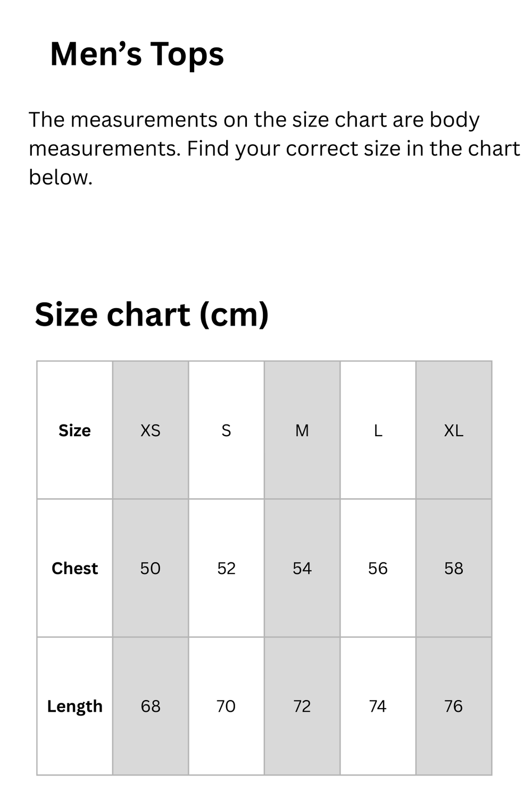Select the Chest row label
532x798 pixels.
(x=74, y=568)
